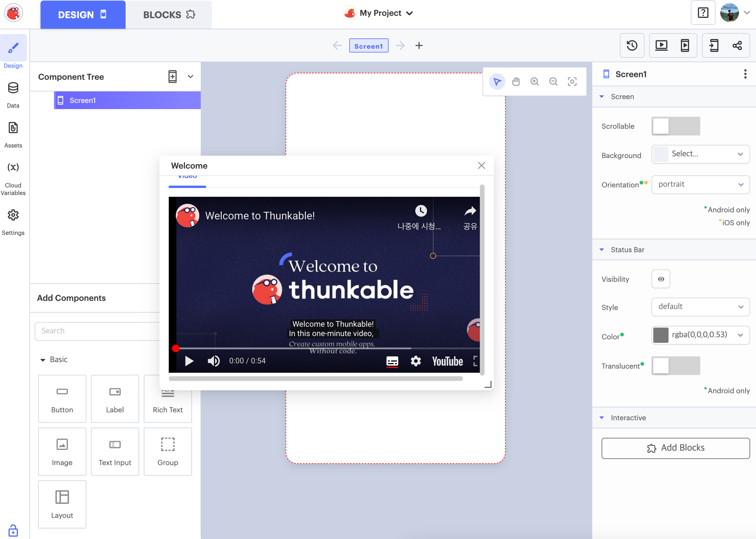Open the Orientation portrait dropdown
The height and width of the screenshot is (539, 756).
click(700, 184)
